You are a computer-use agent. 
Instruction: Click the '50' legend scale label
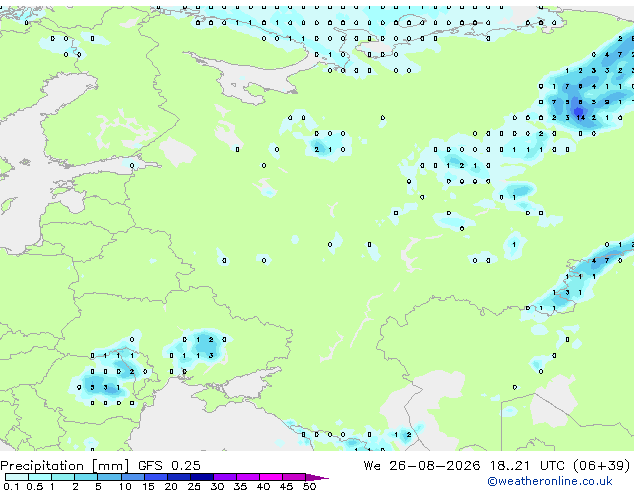pos(309,486)
